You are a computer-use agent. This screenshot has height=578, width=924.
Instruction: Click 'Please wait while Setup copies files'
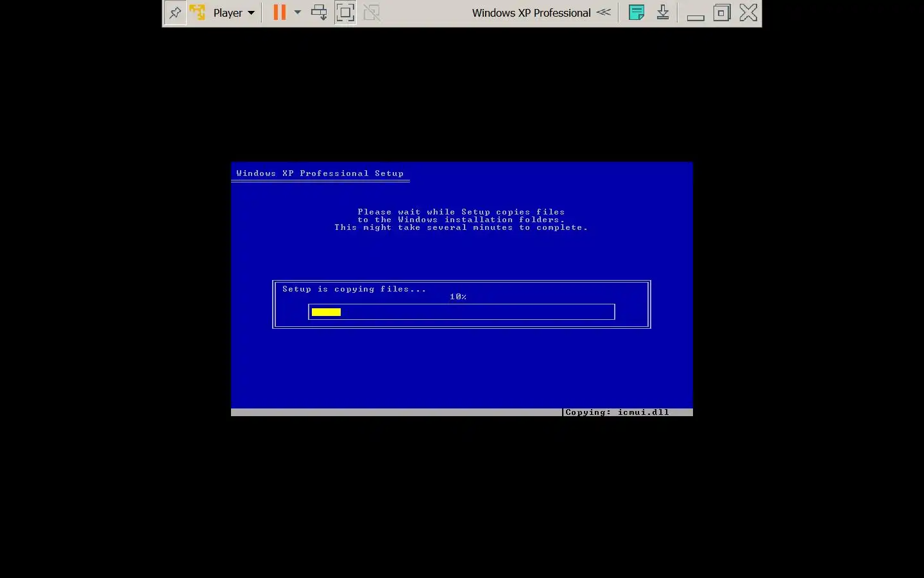click(461, 212)
